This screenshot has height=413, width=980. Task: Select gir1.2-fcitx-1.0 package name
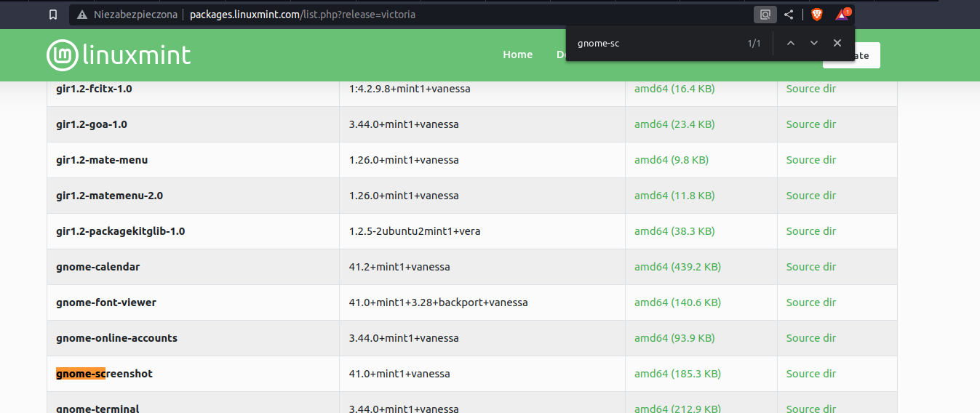[94, 89]
